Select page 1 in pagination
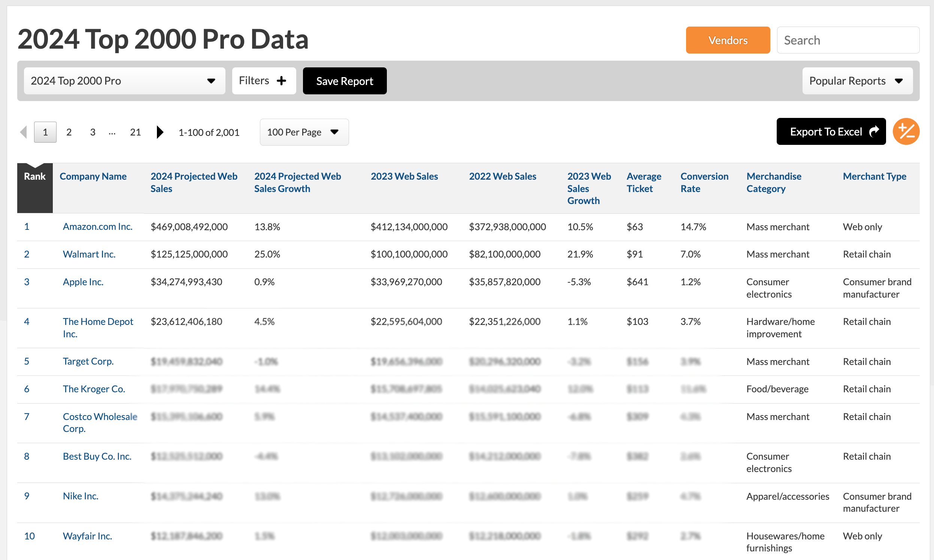The image size is (934, 560). pos(45,132)
